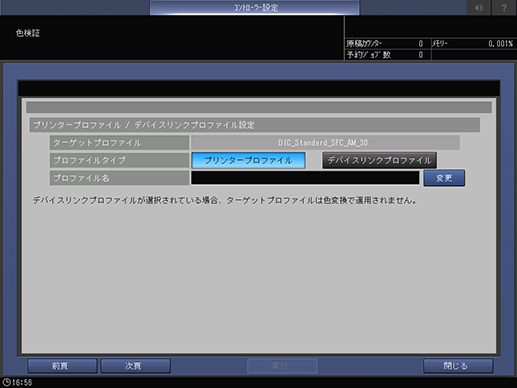Click the 予約ジョブ数 row
The image size is (517, 388).
[388, 55]
